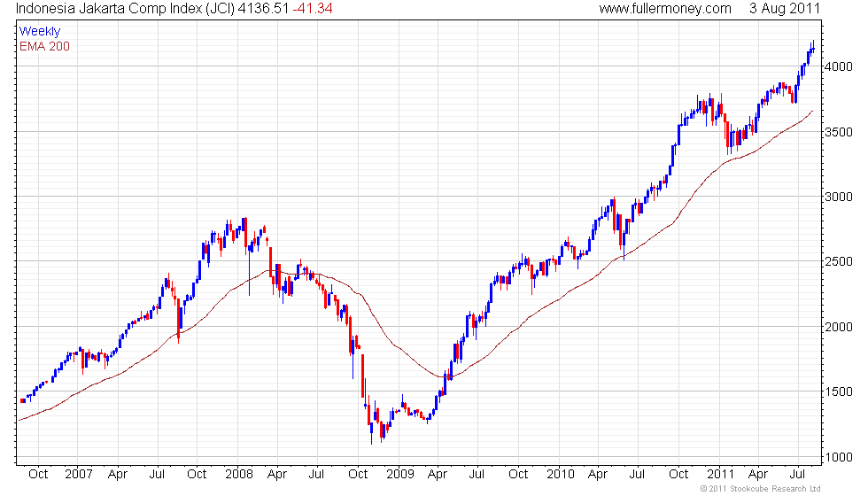Click the latest candlestick above 4000
Image resolution: width=868 pixels, height=496 pixels.
point(813,48)
